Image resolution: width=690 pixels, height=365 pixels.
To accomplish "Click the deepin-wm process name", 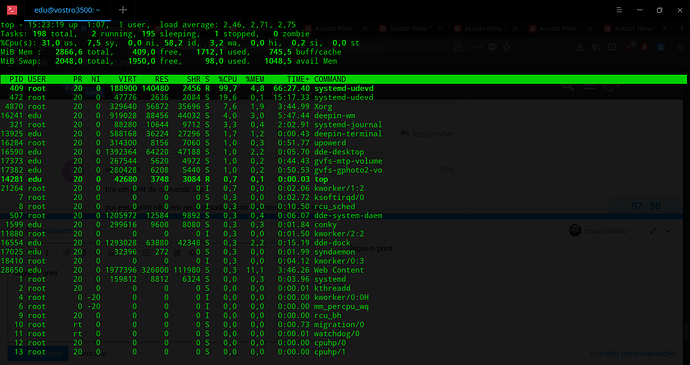I will click(334, 116).
